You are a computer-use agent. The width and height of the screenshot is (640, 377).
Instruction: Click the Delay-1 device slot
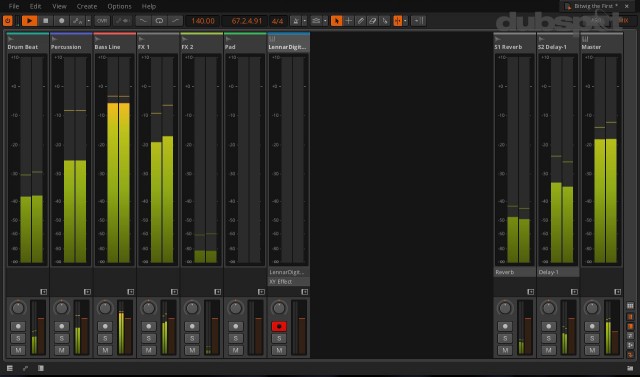[x=558, y=272]
